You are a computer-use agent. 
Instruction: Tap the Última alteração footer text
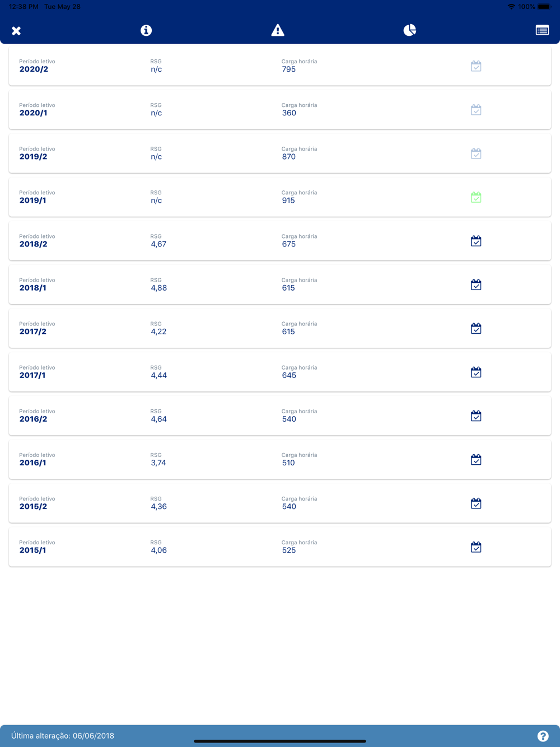(x=63, y=736)
